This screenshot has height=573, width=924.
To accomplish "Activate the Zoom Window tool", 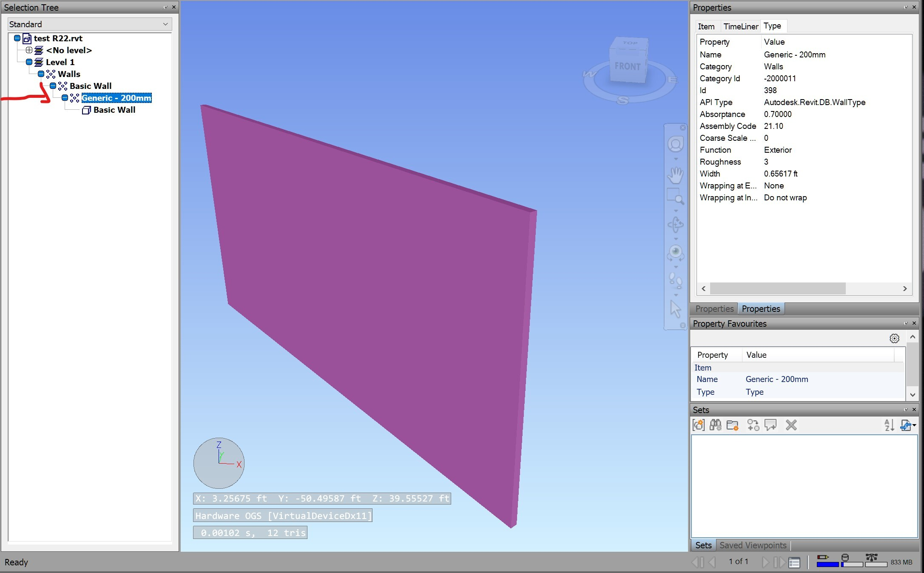I will [676, 195].
